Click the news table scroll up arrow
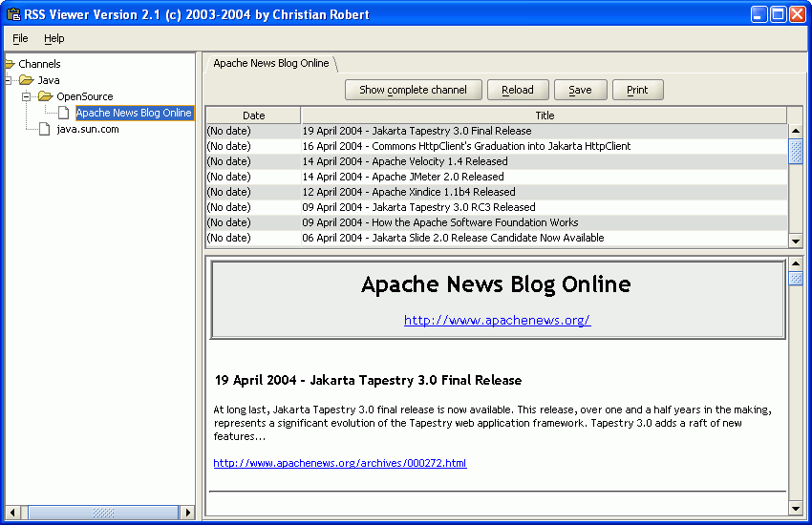 [796, 131]
